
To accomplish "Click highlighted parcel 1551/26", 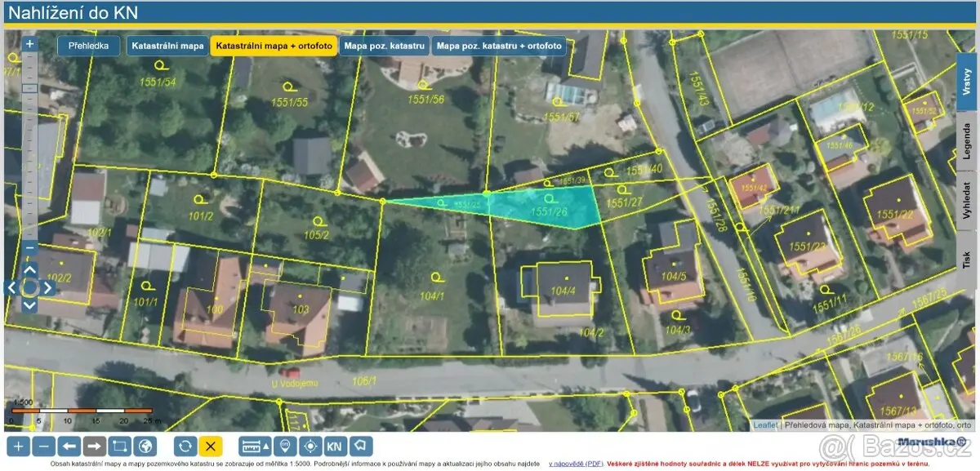I will (x=549, y=211).
